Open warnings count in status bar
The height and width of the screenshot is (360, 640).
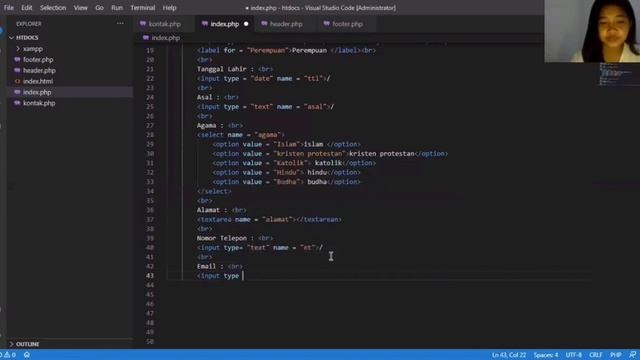click(x=10, y=355)
